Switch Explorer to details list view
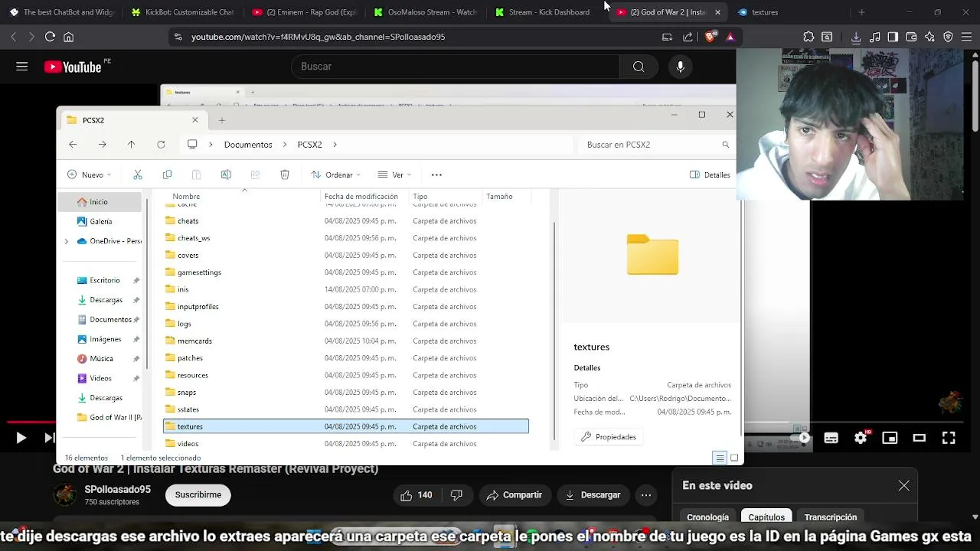 [x=720, y=458]
